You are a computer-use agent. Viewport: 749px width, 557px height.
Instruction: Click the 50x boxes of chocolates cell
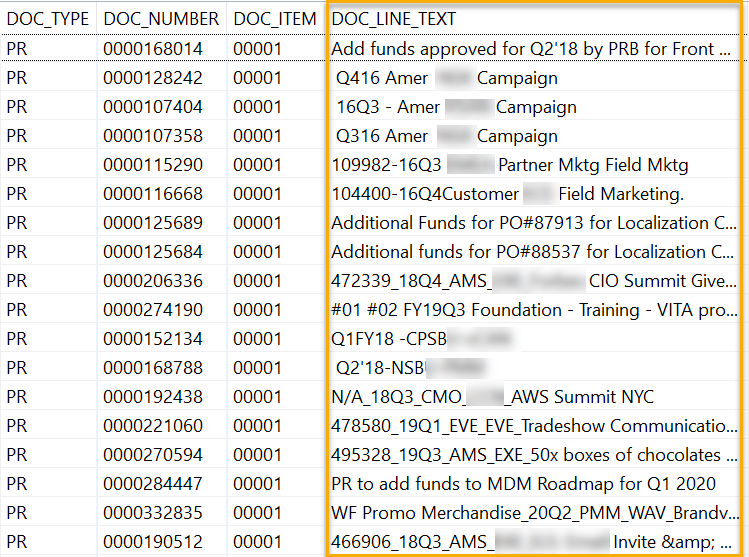pyautogui.click(x=533, y=455)
